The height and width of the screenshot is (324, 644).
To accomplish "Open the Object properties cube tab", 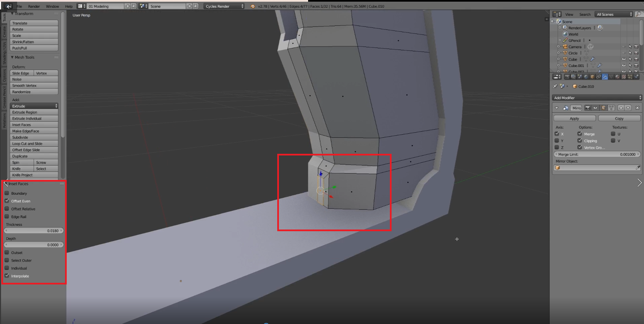I will pos(592,77).
